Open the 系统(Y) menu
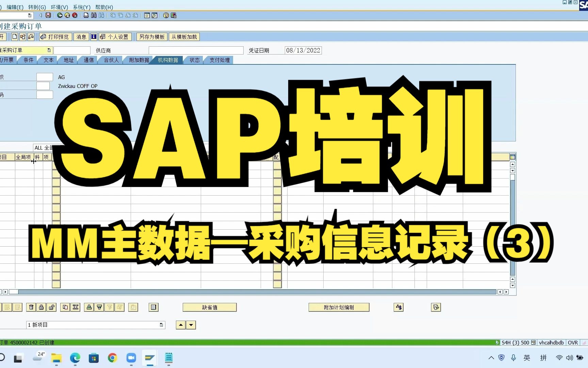Viewport: 588px width, 368px height. click(82, 7)
